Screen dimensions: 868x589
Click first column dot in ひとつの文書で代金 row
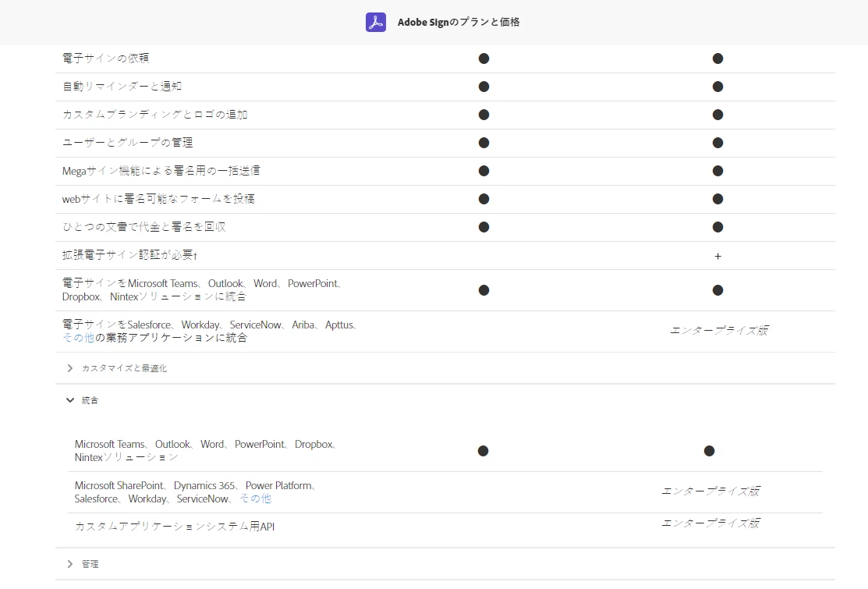(x=484, y=227)
